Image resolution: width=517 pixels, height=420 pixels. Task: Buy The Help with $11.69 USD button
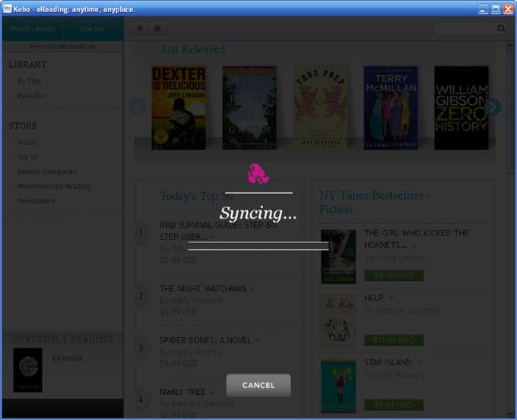394,340
